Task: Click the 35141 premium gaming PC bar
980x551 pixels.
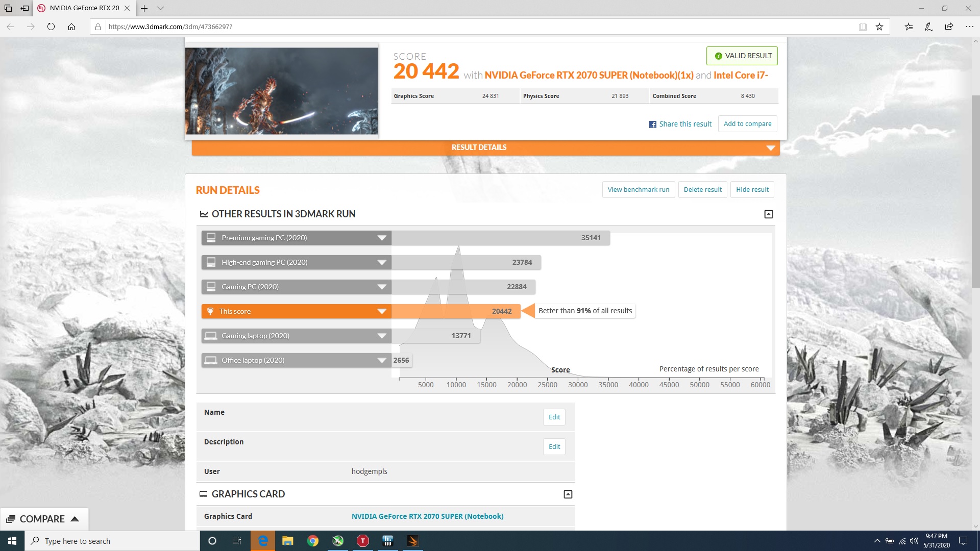Action: click(501, 238)
